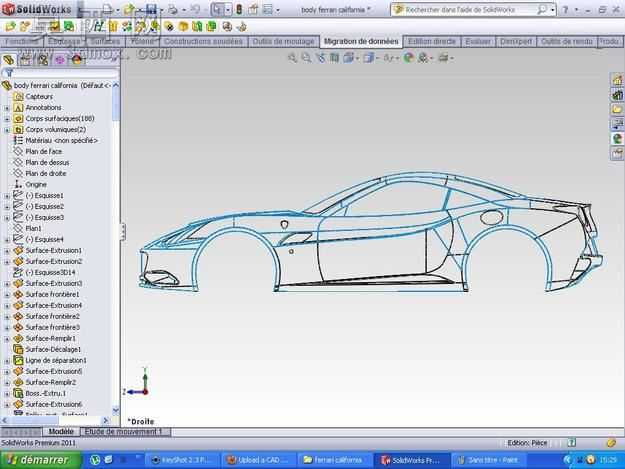Screen dimensions: 625x469
Task: Expand the (-) Esquisse1 node
Action: [7, 196]
